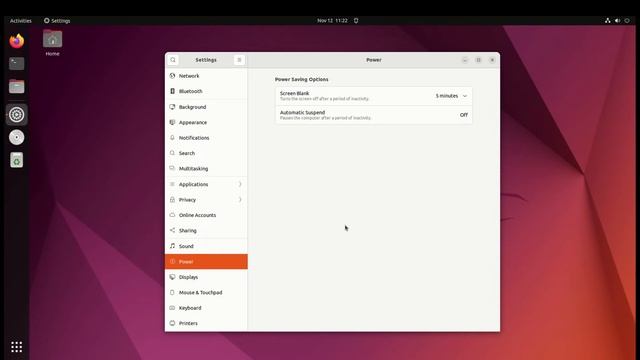Screen dimensions: 640x360
Task: Open the disc icon in dock
Action: point(17,138)
